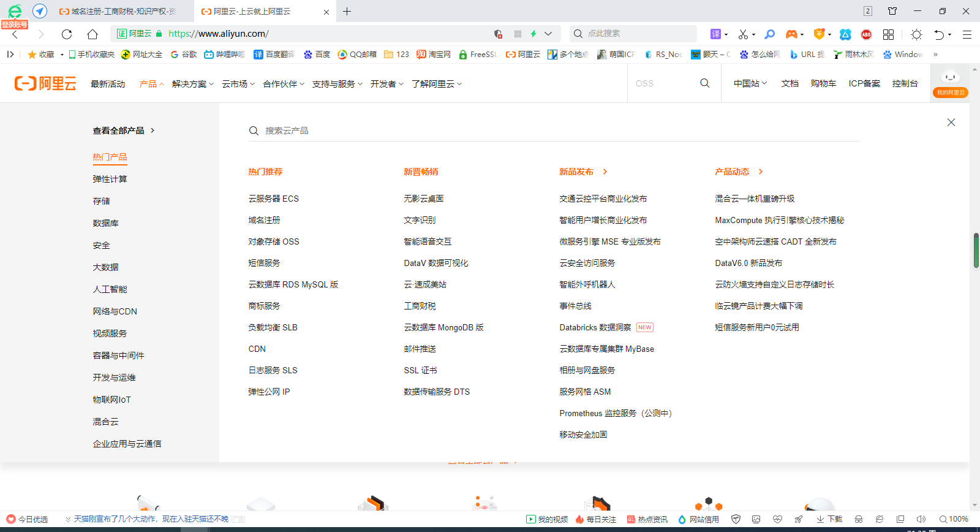Viewport: 980px width, 532px height.
Task: Click 网站信用 in status bar
Action: (698, 519)
